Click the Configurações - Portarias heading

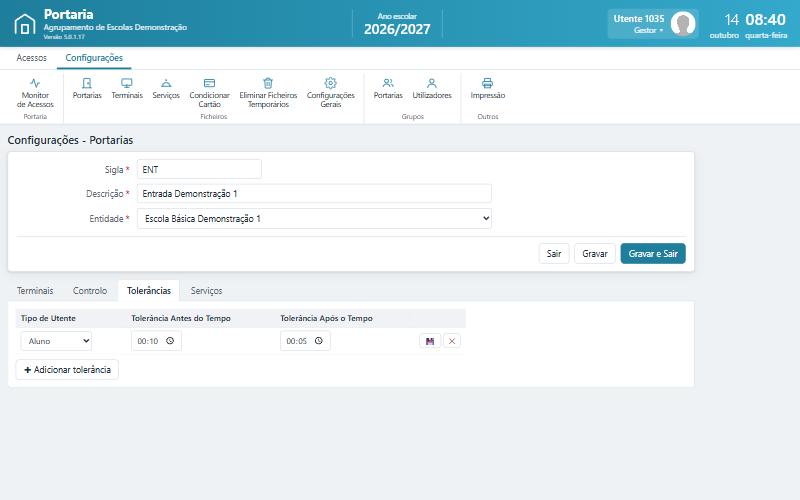click(70, 140)
